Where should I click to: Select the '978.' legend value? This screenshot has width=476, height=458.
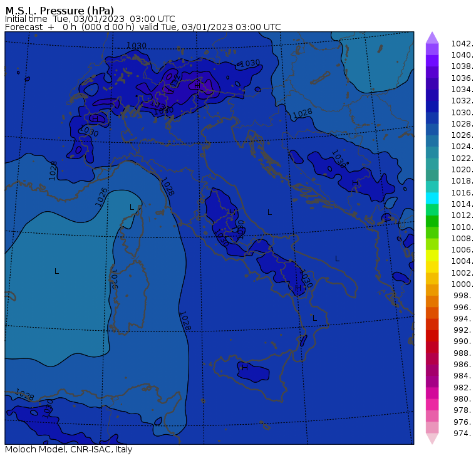pyautogui.click(x=463, y=410)
